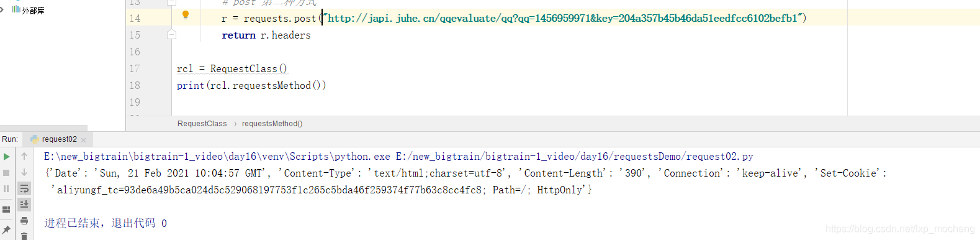
Task: Click the juhe.cn URL string in line 14
Action: [x=563, y=19]
